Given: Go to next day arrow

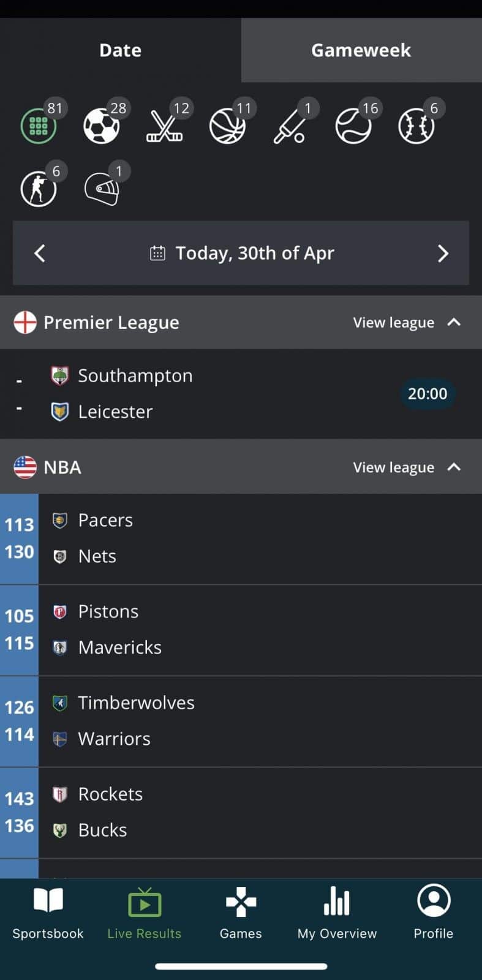Looking at the screenshot, I should (443, 253).
